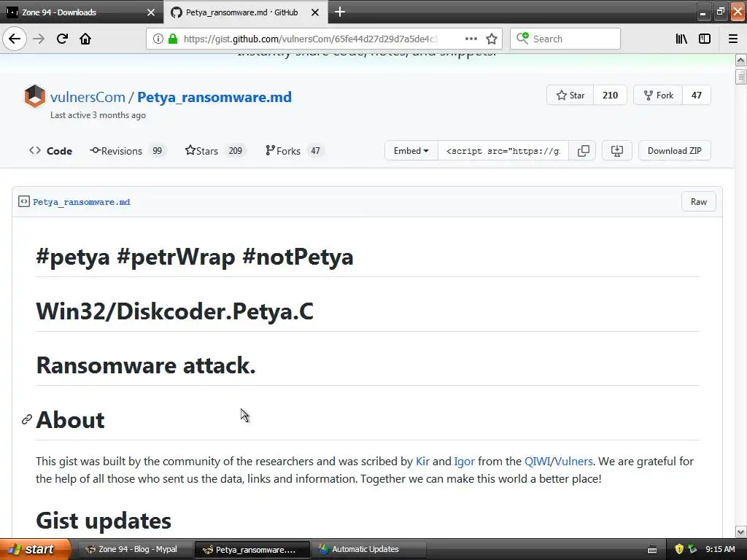Click the green secure padlock icon
Image resolution: width=747 pixels, height=560 pixels.
pos(173,39)
